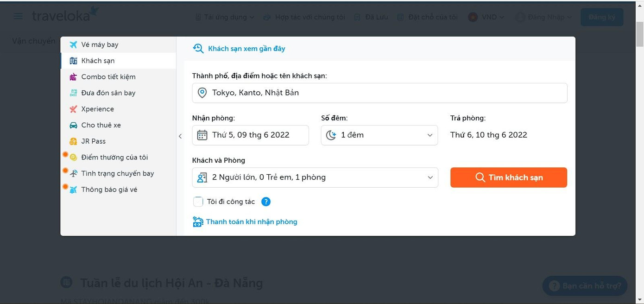
Task: Click the destination field showing Tokyo, Kanto
Action: 379,93
